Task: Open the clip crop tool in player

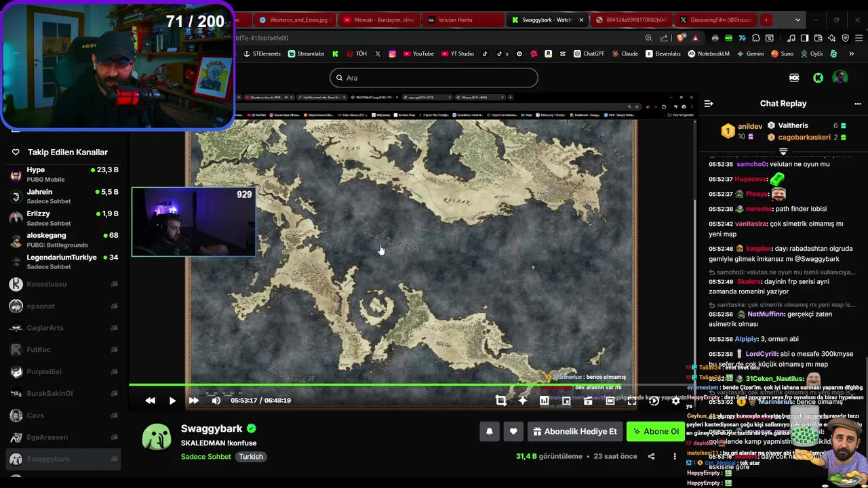Action: click(500, 401)
